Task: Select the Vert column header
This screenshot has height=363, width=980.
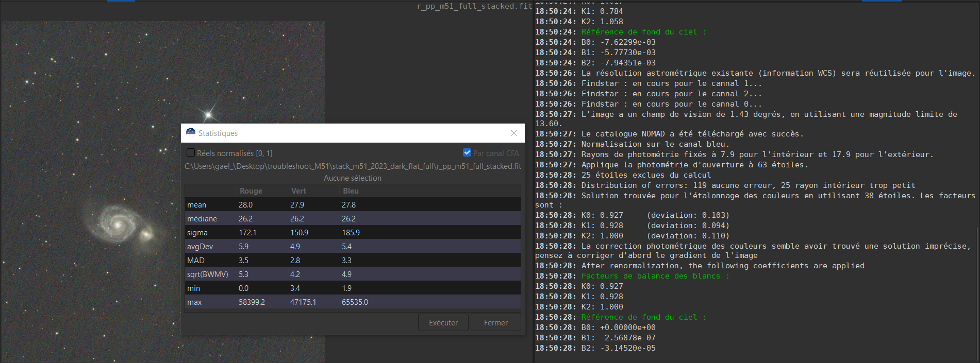Action: coord(298,191)
